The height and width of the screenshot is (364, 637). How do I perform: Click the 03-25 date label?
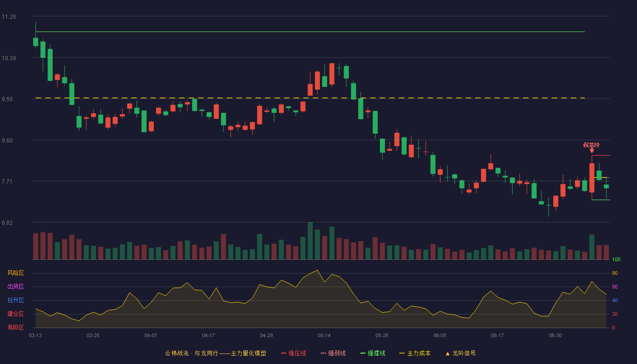(93, 335)
